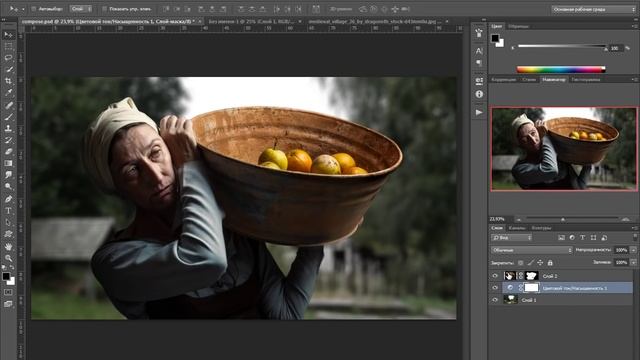
Task: Pick a color from the spectrum ramp
Action: point(561,69)
